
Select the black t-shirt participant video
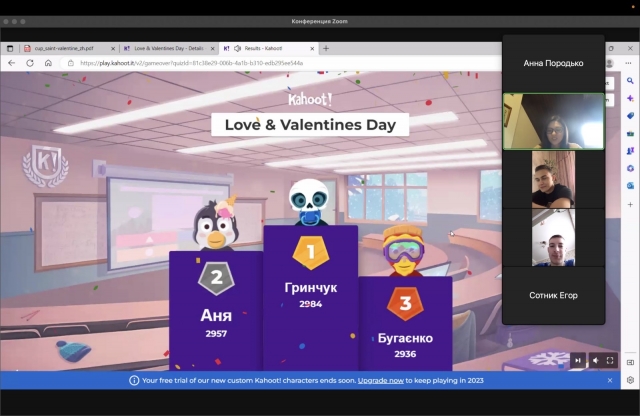click(x=553, y=179)
